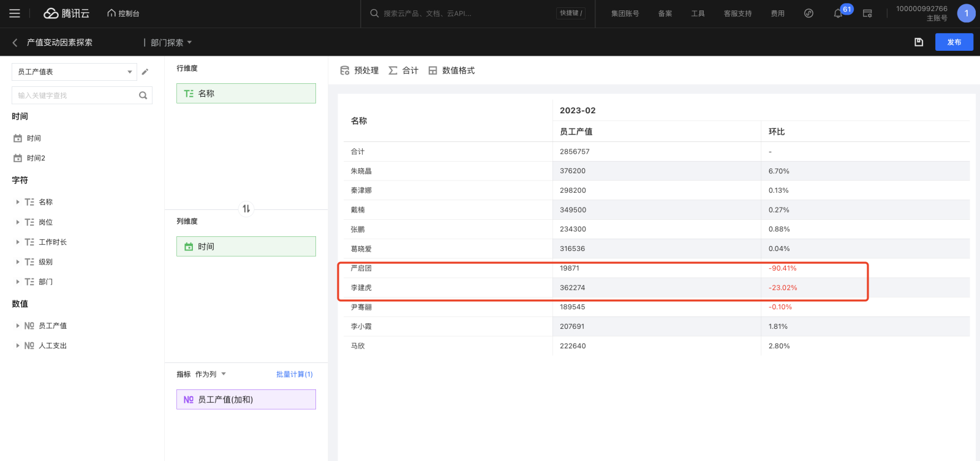The height and width of the screenshot is (461, 980).
Task: Open 数值格式 number format tool
Action: [x=451, y=70]
